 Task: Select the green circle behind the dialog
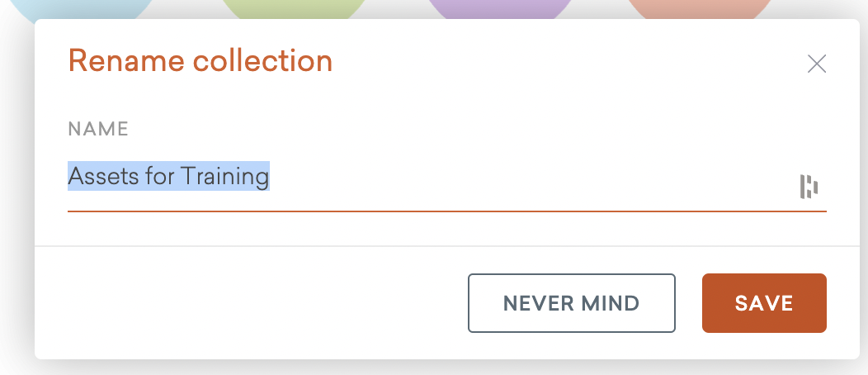[295, 8]
